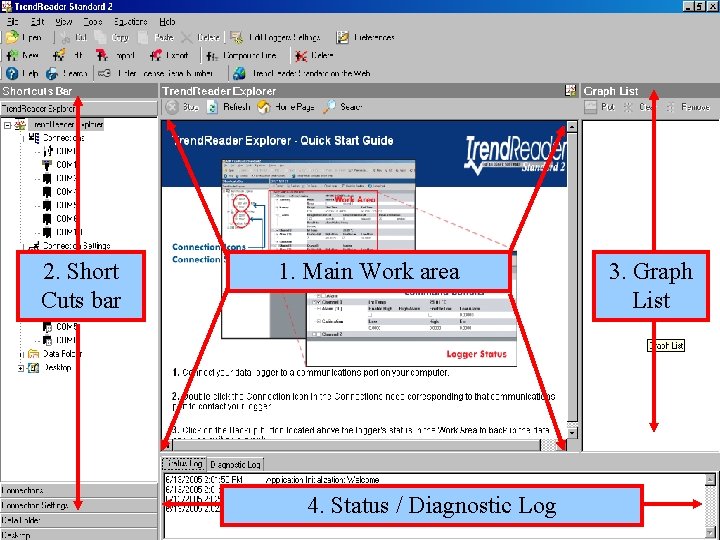Click the Enter License Serial Number key icon

(105, 73)
